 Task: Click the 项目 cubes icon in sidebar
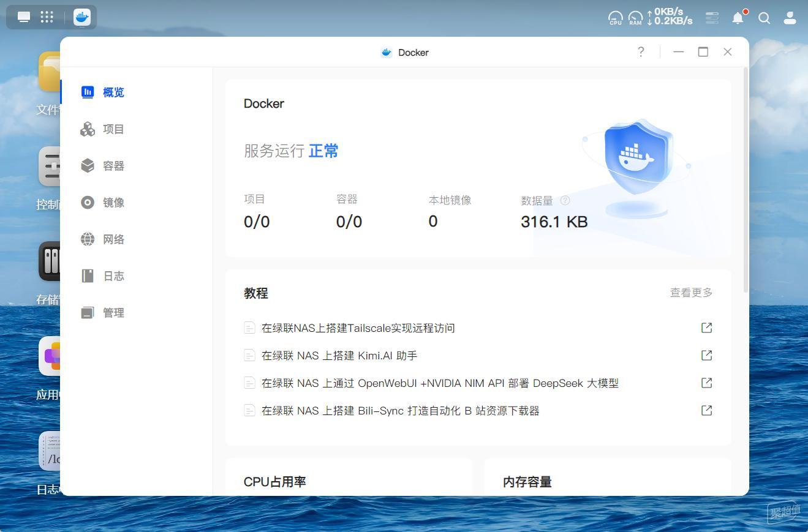pos(88,129)
